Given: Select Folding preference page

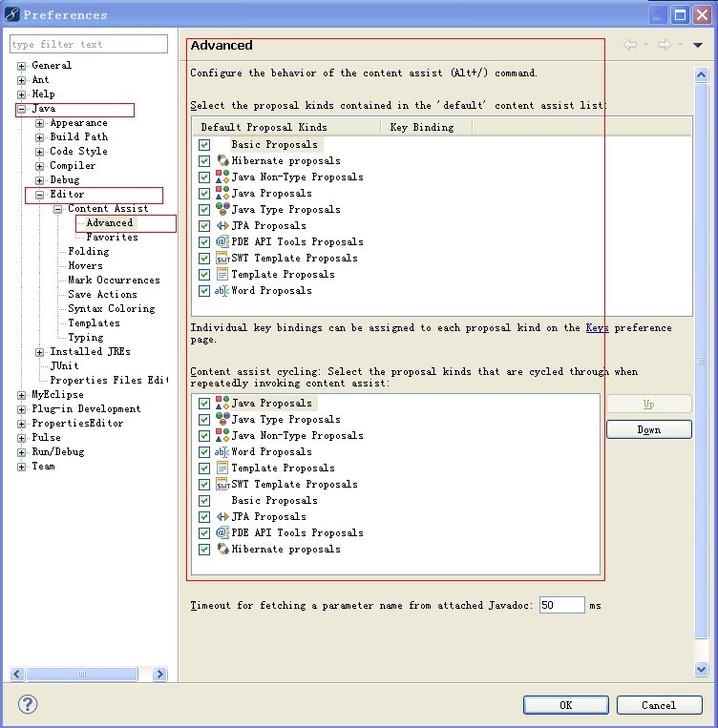Looking at the screenshot, I should (x=89, y=252).
